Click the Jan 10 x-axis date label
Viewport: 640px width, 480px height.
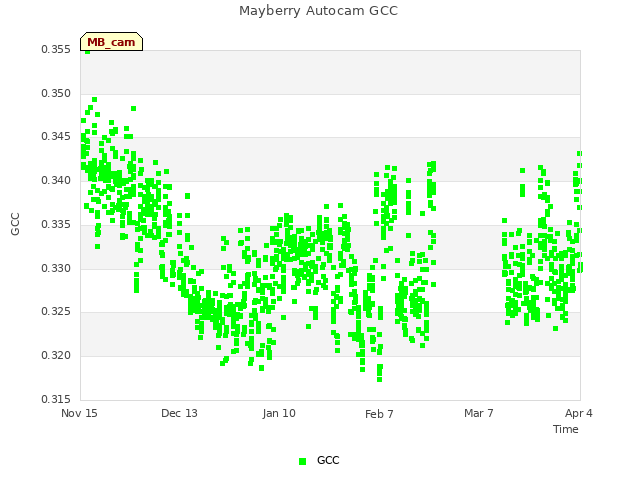(x=279, y=413)
